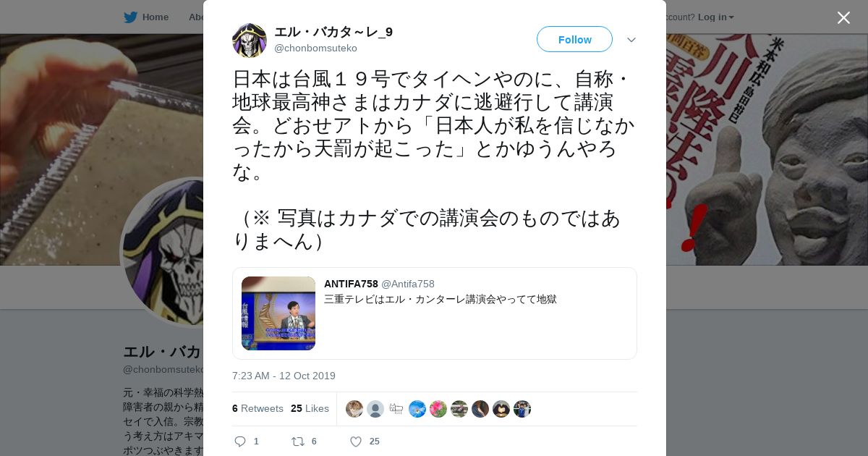This screenshot has width=868, height=456.
Task: Open the tweet author's skull avatar
Action: click(250, 41)
